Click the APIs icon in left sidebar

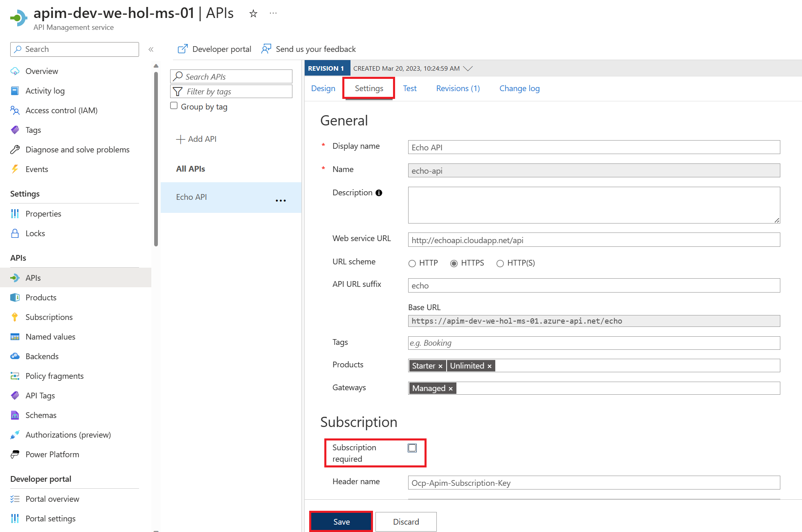pyautogui.click(x=16, y=277)
